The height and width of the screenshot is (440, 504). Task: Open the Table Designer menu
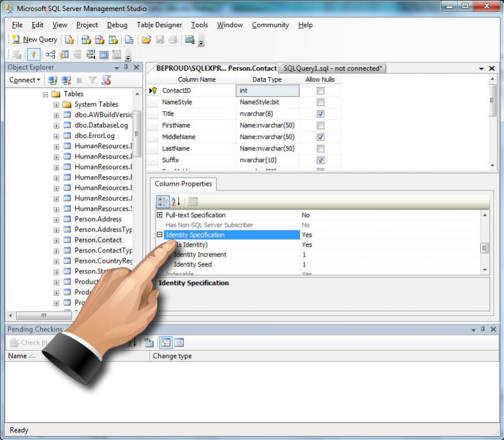[159, 25]
